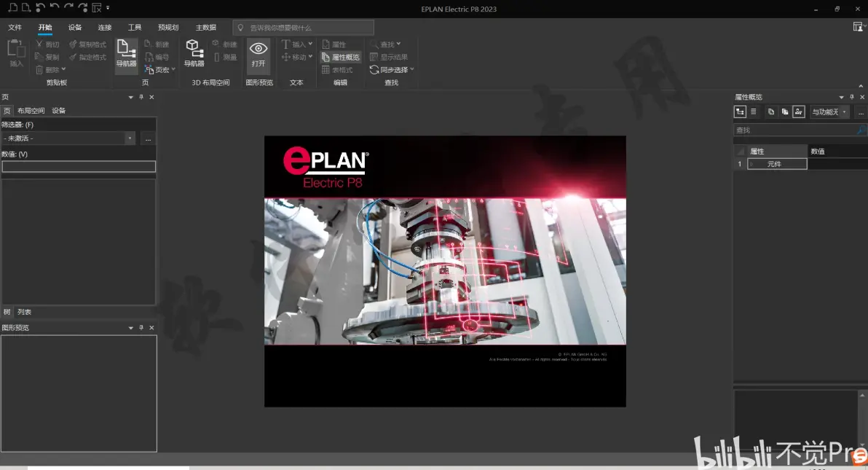
Task: Open the 3D 布局空间 导航器
Action: pos(194,53)
